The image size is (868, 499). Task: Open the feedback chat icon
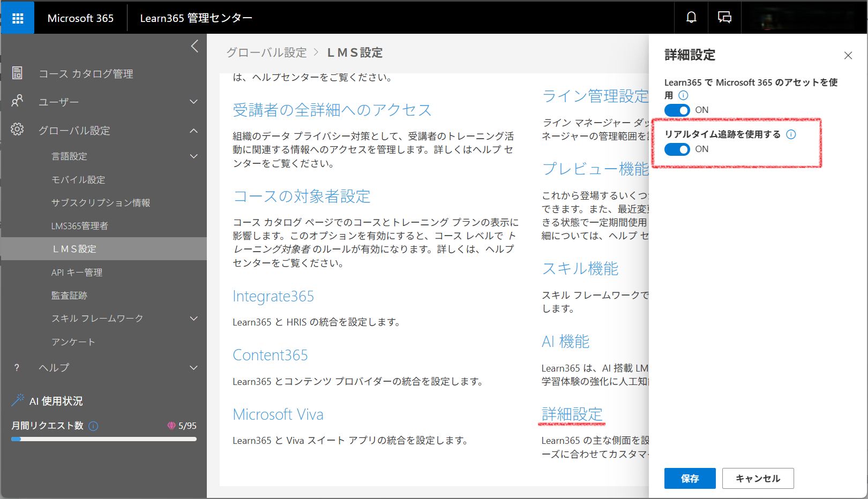pyautogui.click(x=724, y=18)
